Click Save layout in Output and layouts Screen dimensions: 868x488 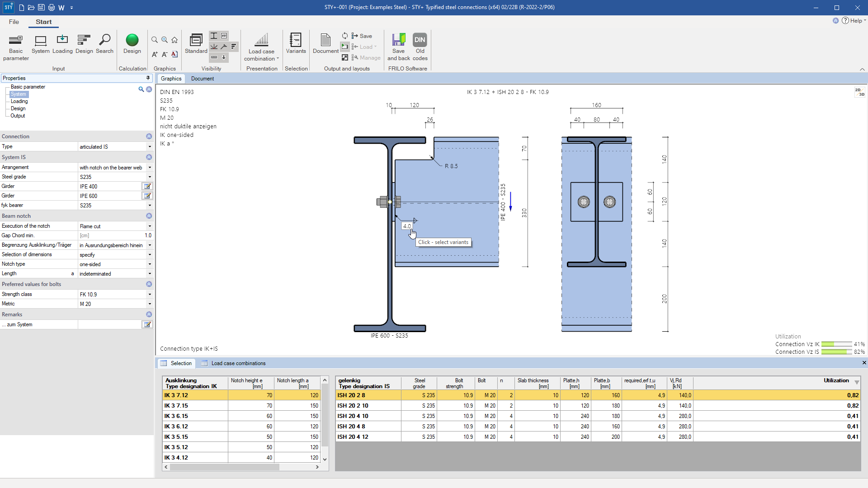[362, 36]
